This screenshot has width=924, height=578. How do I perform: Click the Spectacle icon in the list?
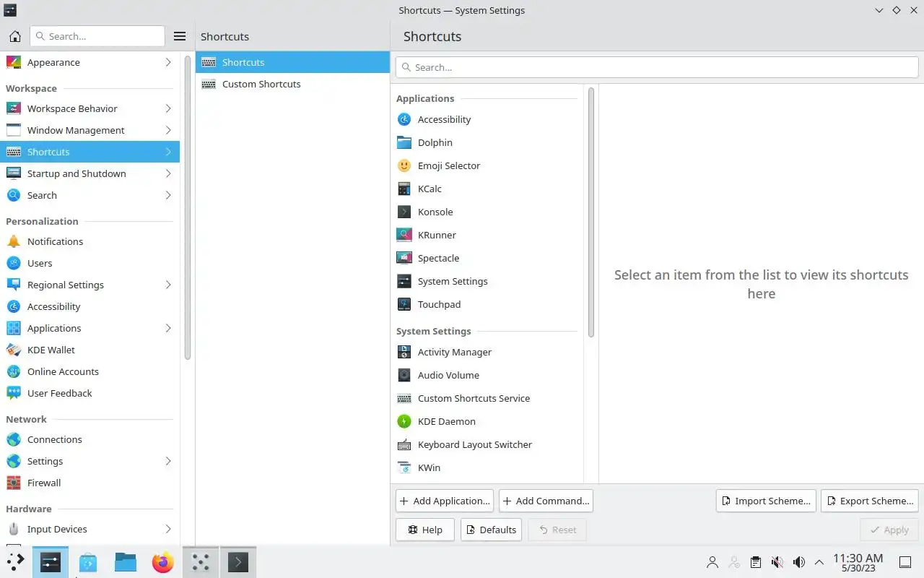404,258
